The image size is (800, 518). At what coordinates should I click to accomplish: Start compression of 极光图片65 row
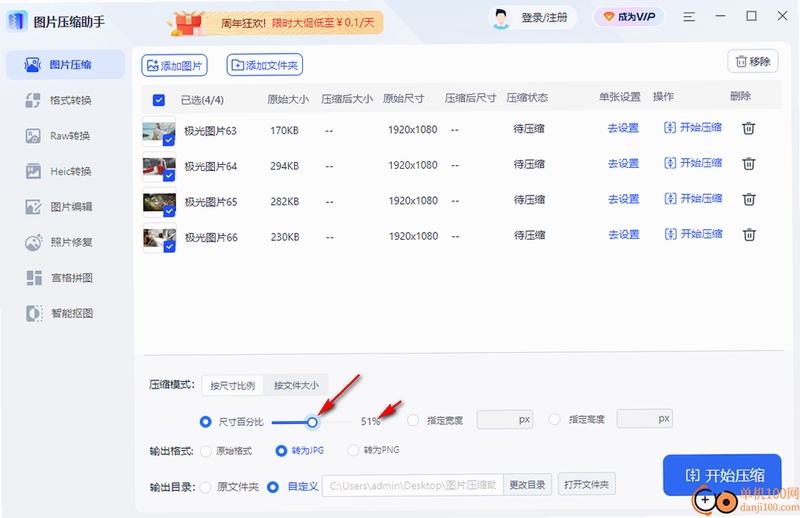693,199
